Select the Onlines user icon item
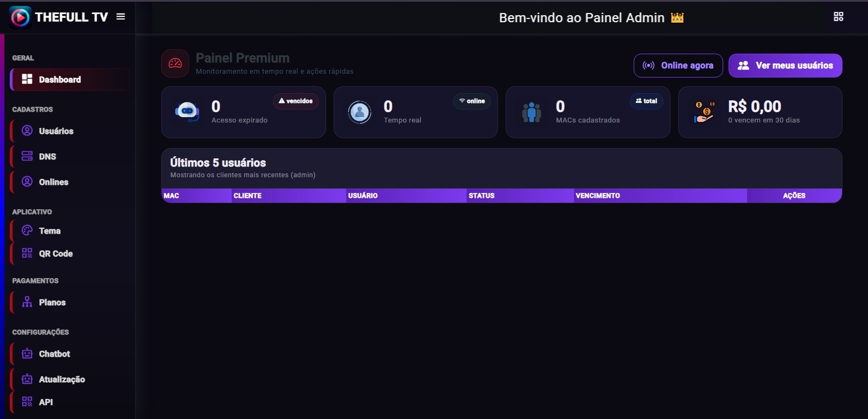Image resolution: width=868 pixels, height=419 pixels. tap(27, 182)
